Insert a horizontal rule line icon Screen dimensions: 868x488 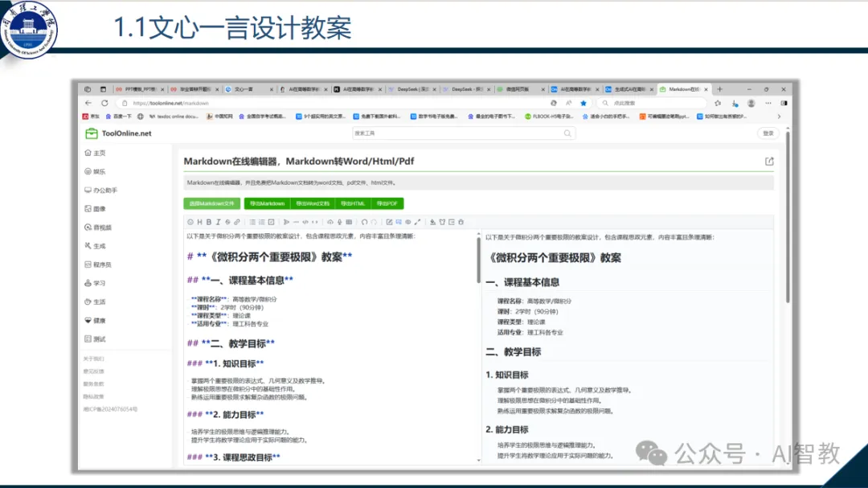coord(296,222)
